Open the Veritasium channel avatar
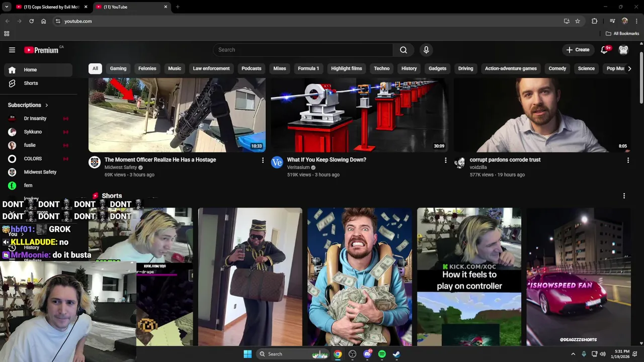 (x=277, y=162)
